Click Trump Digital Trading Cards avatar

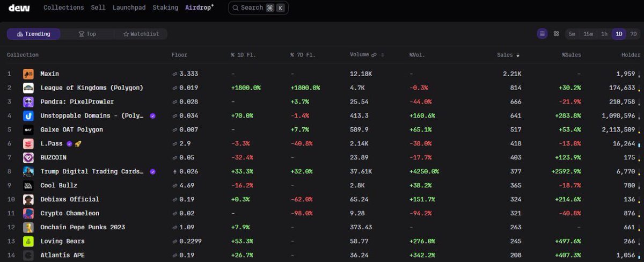click(x=28, y=171)
